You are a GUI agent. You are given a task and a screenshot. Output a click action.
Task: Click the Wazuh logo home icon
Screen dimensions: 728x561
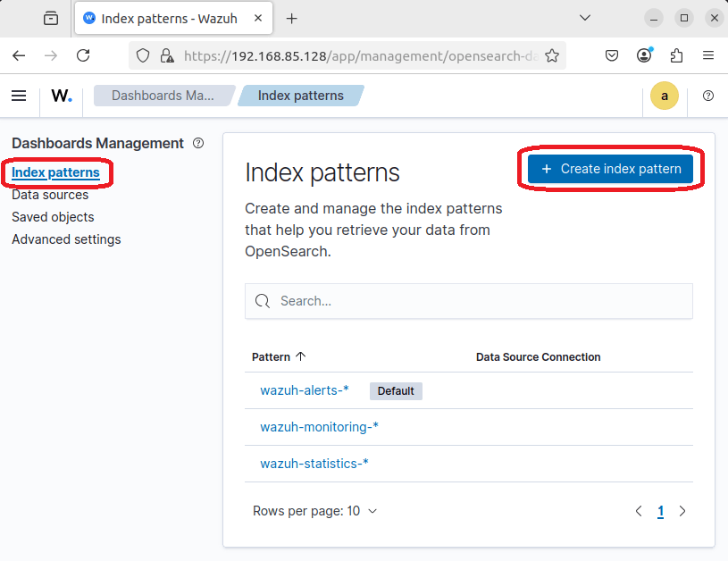(x=62, y=96)
